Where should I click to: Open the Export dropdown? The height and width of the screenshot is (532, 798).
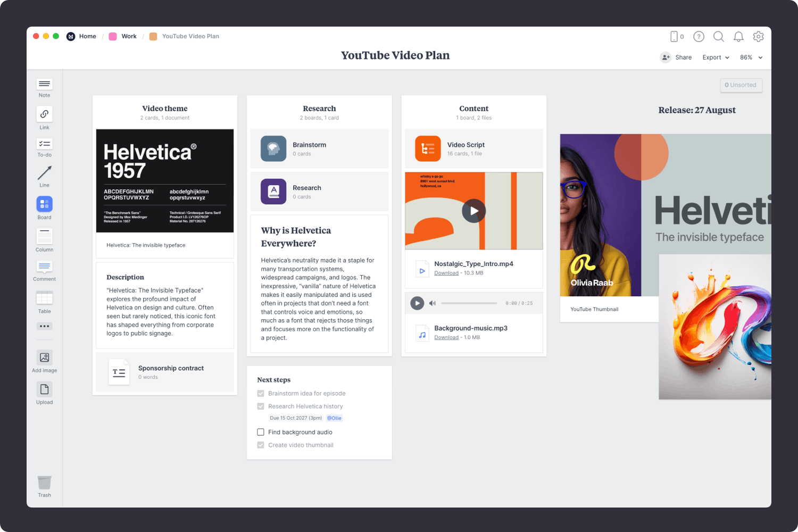716,57
